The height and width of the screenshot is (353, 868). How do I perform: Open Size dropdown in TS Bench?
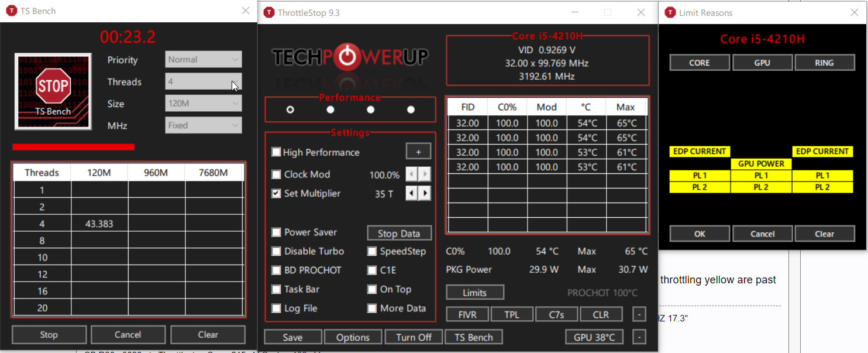pos(204,104)
